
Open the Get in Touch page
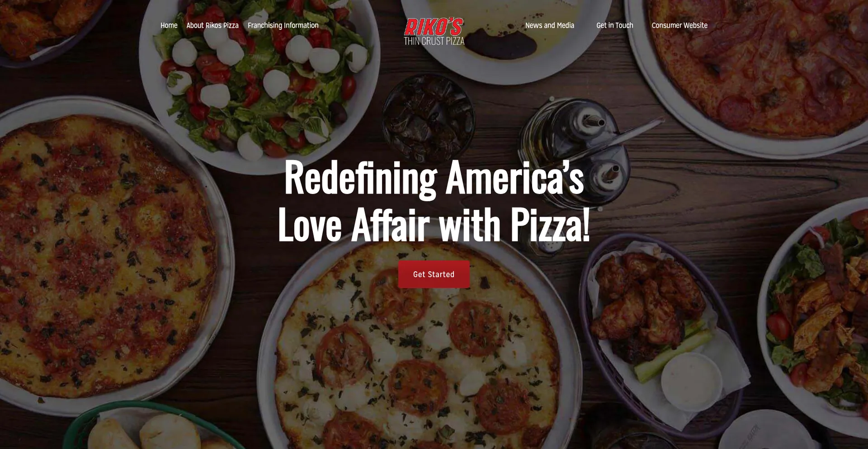(x=614, y=25)
